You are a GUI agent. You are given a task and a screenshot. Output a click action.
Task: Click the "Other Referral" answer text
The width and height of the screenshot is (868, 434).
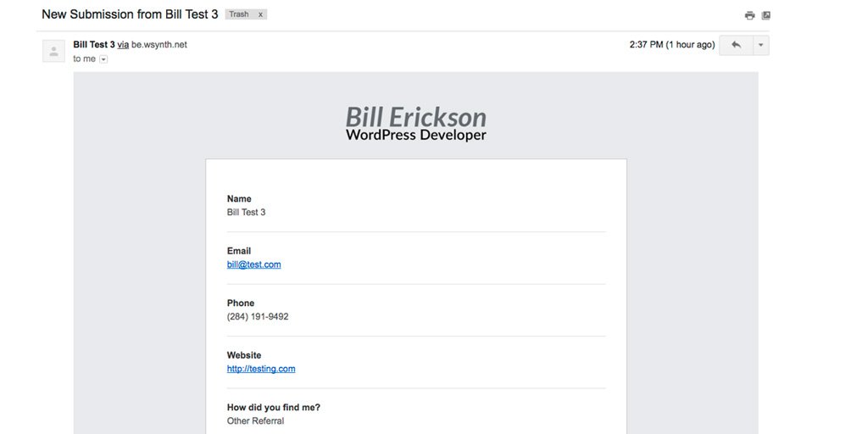[255, 420]
